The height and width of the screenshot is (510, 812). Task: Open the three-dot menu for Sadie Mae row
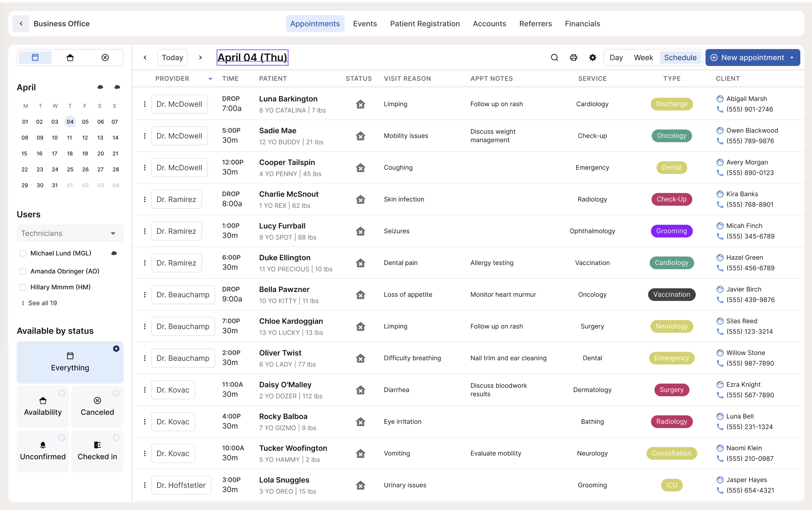tap(145, 136)
